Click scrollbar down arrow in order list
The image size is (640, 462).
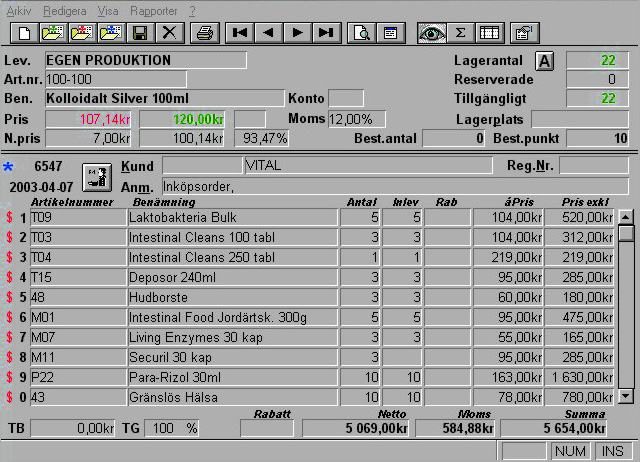[626, 397]
